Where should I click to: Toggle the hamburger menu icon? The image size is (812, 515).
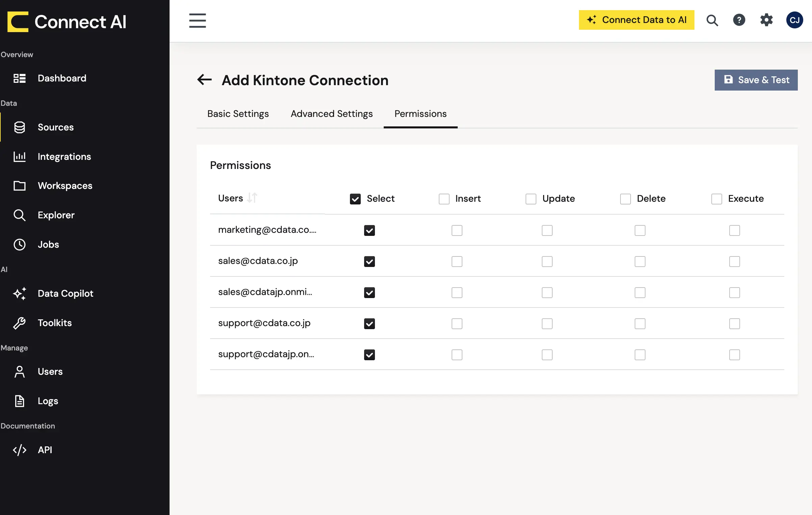[x=198, y=21]
